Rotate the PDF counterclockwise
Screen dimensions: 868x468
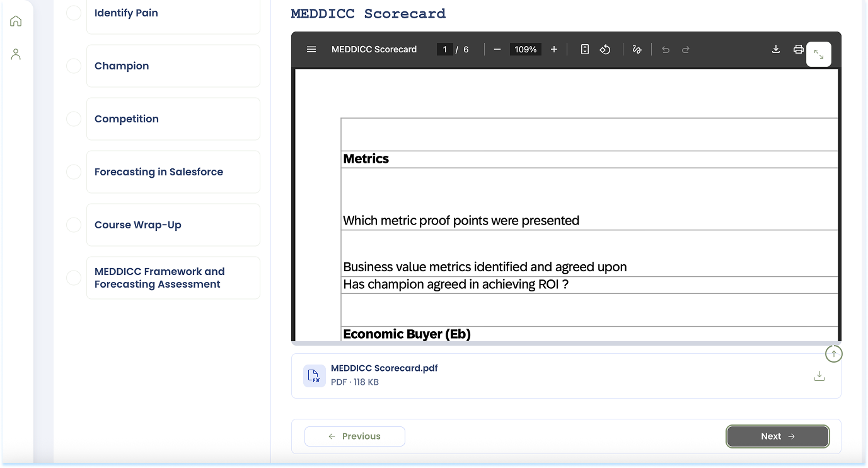605,49
